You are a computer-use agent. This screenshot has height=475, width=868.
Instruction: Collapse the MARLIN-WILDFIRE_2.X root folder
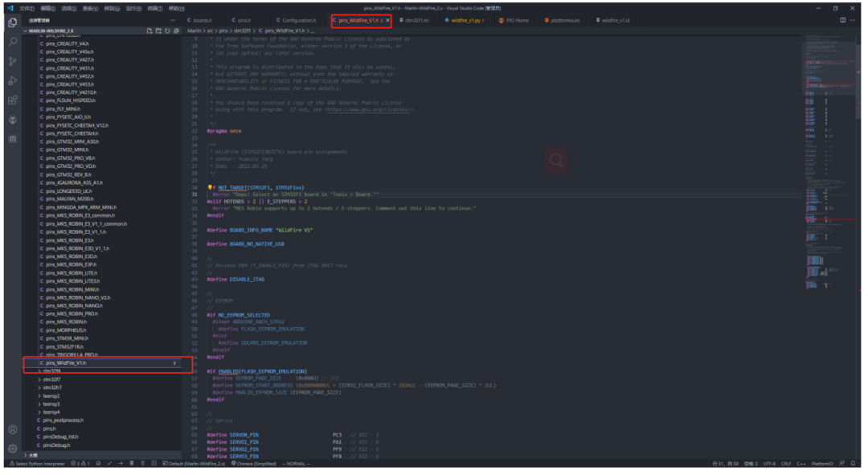[x=102, y=31]
